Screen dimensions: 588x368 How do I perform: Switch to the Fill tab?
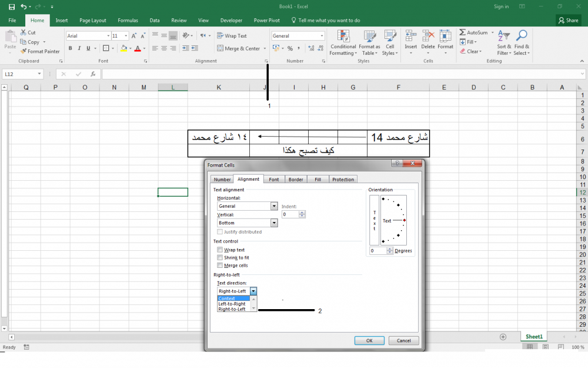[x=318, y=180]
